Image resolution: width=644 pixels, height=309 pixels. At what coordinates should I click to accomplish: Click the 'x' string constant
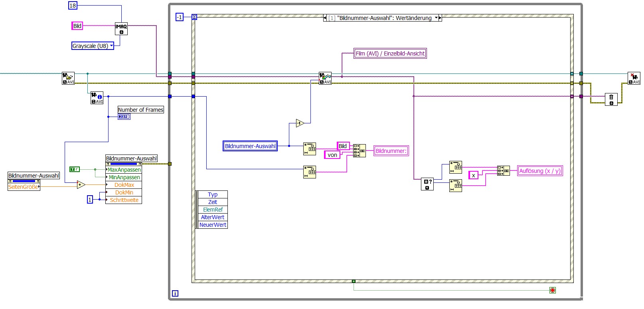(x=473, y=175)
